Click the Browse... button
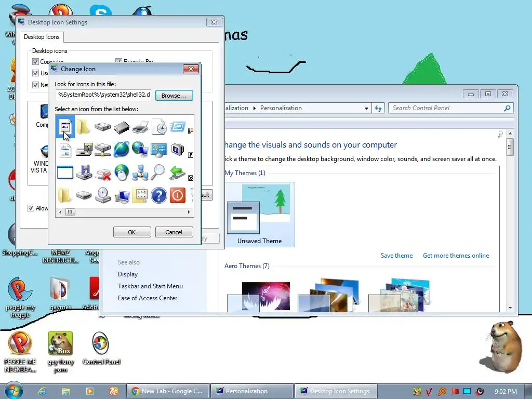The image size is (532, 399). click(174, 96)
